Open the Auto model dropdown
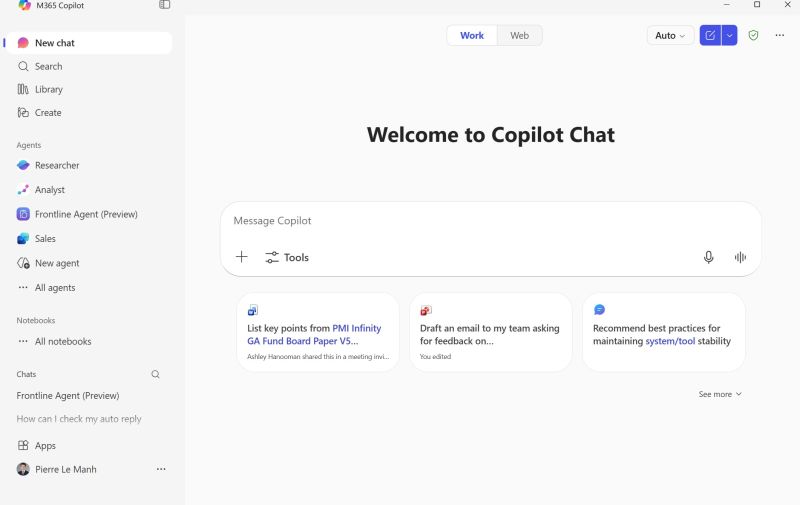800x505 pixels. click(x=670, y=35)
